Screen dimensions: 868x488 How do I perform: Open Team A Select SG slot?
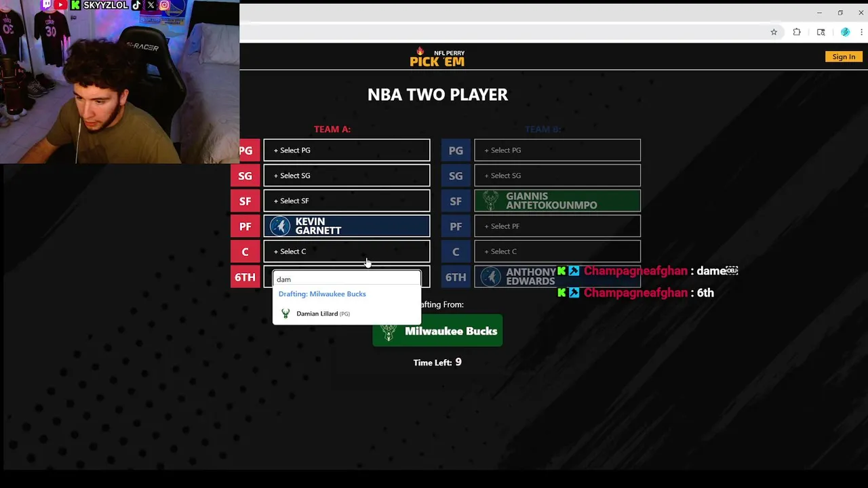pos(347,176)
